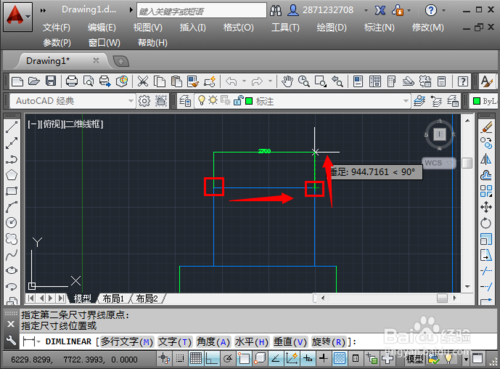Click the Save floppy disk icon
The height and width of the screenshot is (369, 500).
tap(51, 81)
